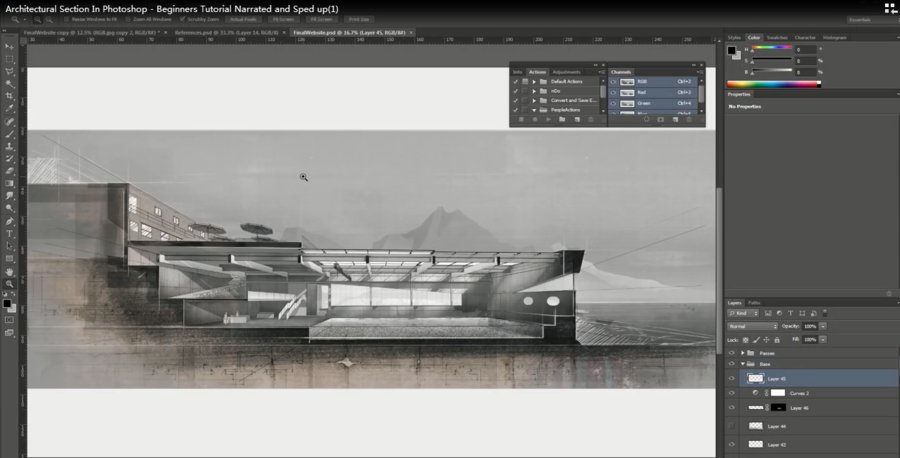Click Zoom Out icon in options bar
Image resolution: width=900 pixels, height=458 pixels.
pos(49,20)
